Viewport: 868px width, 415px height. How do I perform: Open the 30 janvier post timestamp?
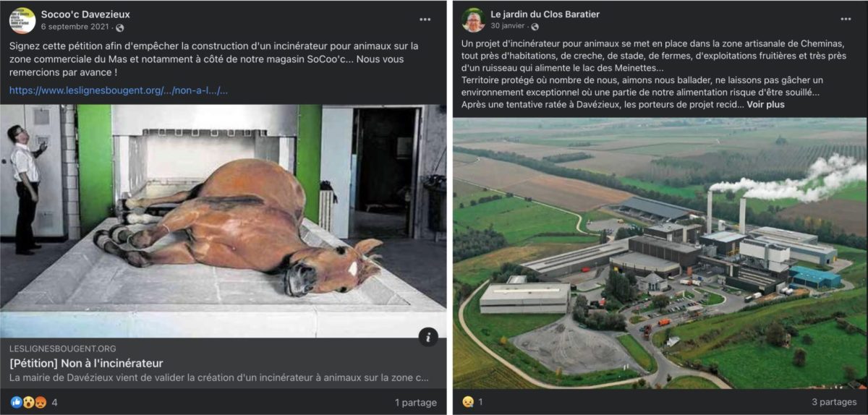click(508, 27)
